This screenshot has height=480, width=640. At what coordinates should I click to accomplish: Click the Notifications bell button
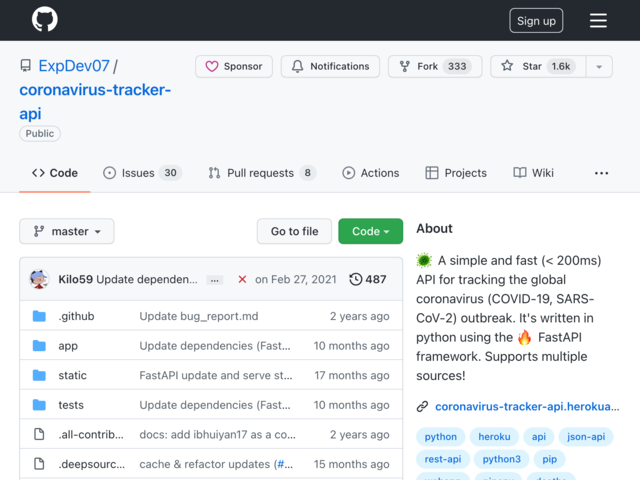(x=330, y=66)
